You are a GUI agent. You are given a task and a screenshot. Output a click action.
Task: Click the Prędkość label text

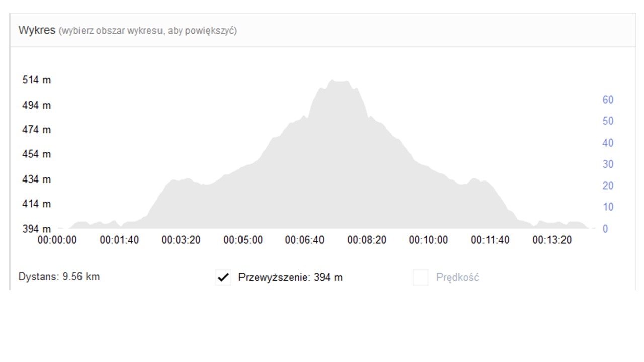(x=457, y=277)
